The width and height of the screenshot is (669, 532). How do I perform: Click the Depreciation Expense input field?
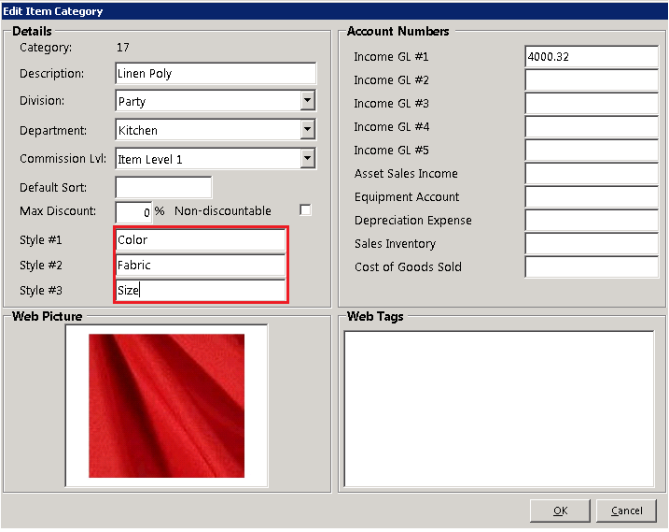click(591, 220)
